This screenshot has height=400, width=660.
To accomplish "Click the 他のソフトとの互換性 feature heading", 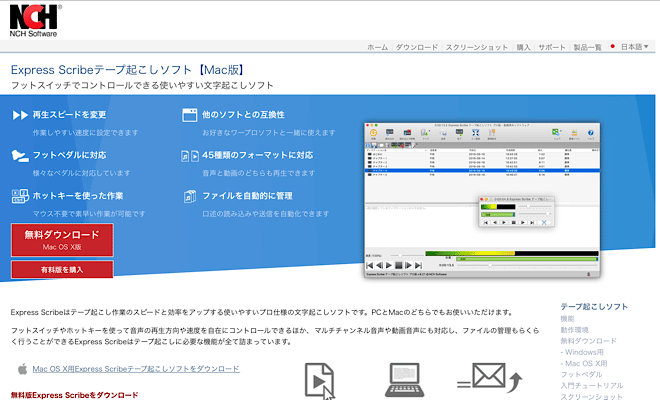I will pyautogui.click(x=243, y=115).
